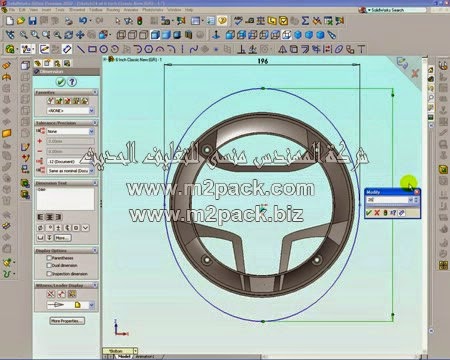Image resolution: width=450 pixels, height=360 pixels.
Task: Click the More... symbols button
Action: pyautogui.click(x=62, y=238)
